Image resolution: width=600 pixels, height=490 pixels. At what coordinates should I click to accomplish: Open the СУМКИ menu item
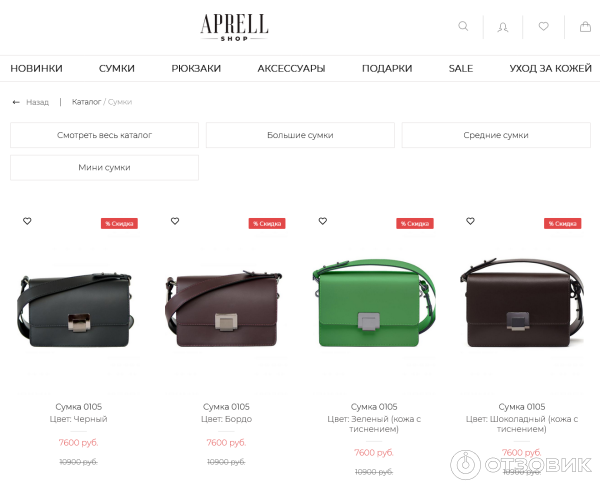pyautogui.click(x=117, y=68)
